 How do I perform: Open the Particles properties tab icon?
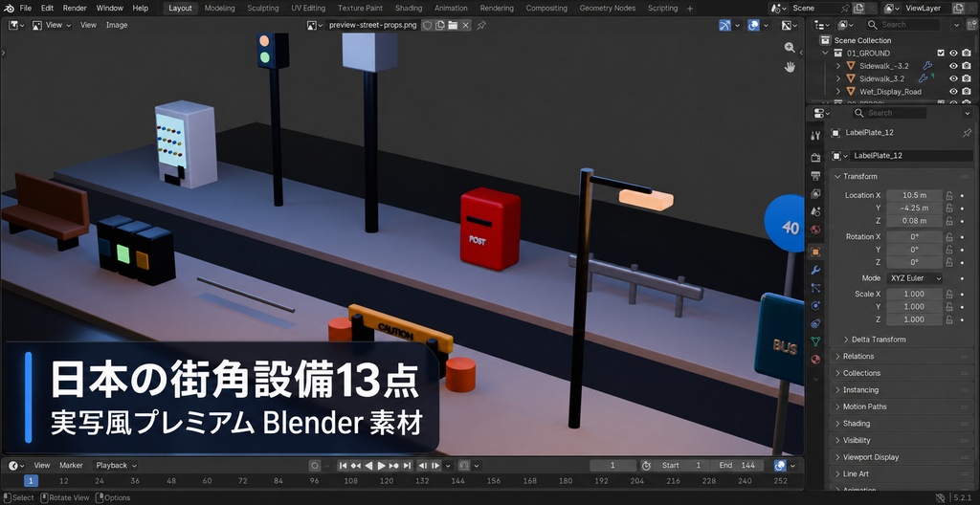click(815, 288)
